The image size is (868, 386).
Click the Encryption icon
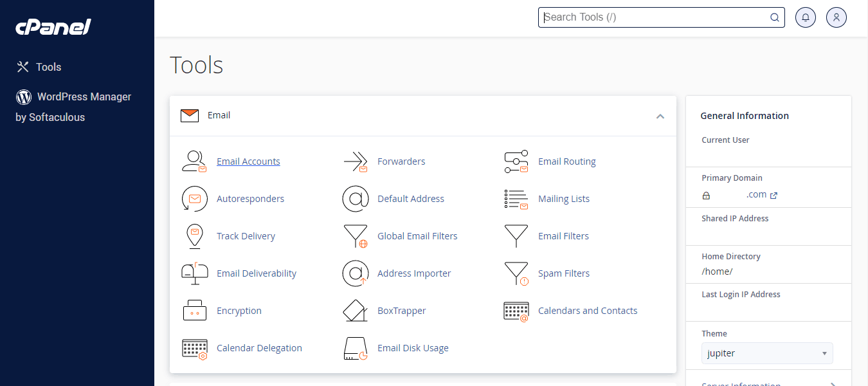[194, 311]
